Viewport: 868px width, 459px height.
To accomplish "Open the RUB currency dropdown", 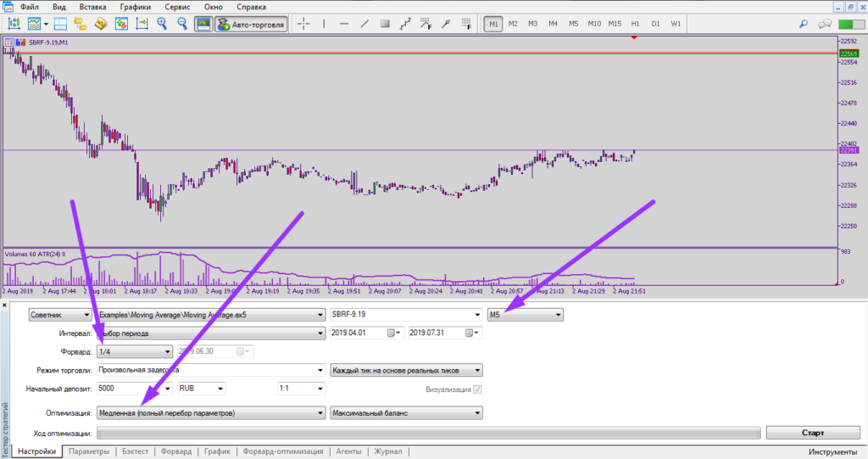I will pos(201,389).
